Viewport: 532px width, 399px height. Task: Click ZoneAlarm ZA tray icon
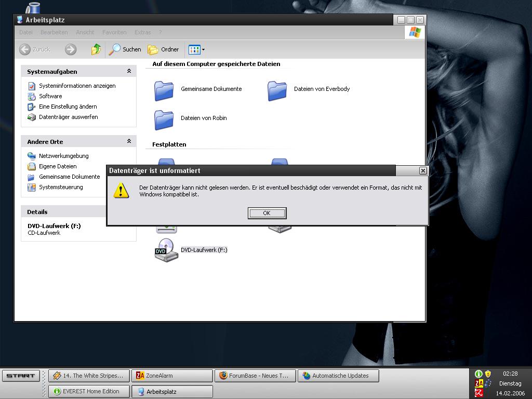[478, 383]
